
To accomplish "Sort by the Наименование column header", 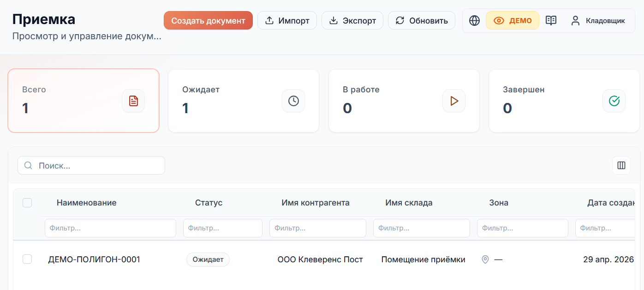I will click(x=87, y=203).
